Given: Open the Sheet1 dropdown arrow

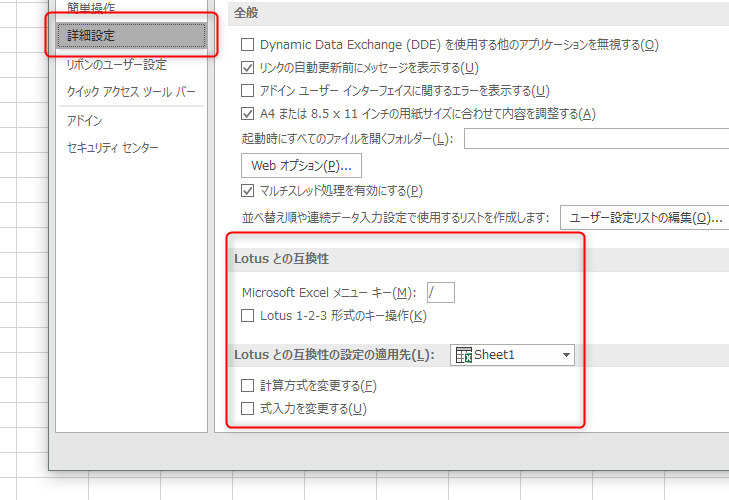Looking at the screenshot, I should pos(566,355).
